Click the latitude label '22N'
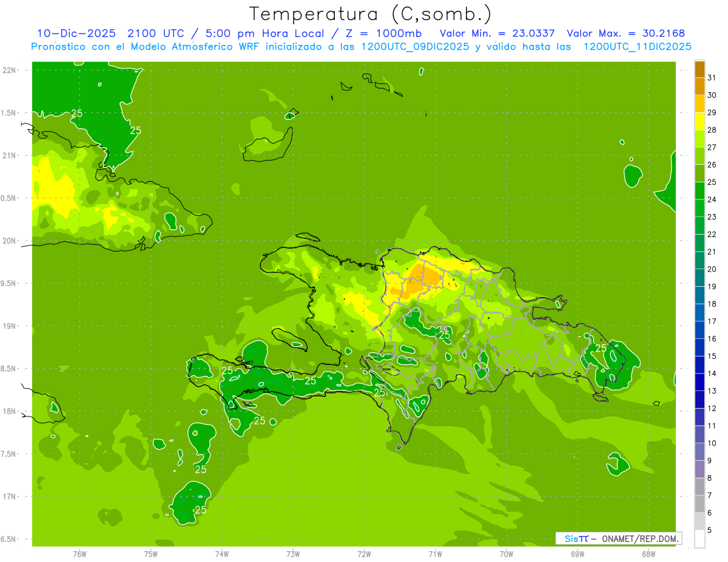 [x=10, y=70]
